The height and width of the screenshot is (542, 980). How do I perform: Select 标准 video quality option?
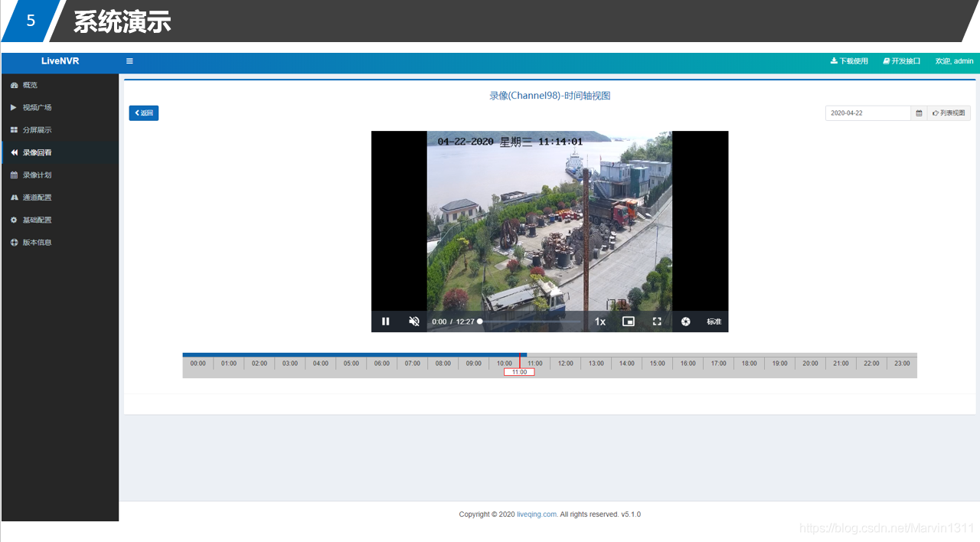pyautogui.click(x=714, y=322)
